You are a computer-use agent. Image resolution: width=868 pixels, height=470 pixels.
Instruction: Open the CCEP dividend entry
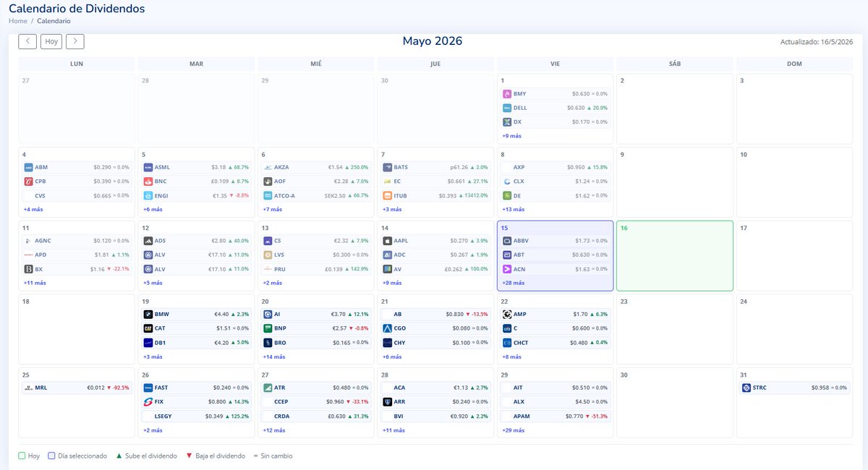click(x=316, y=402)
